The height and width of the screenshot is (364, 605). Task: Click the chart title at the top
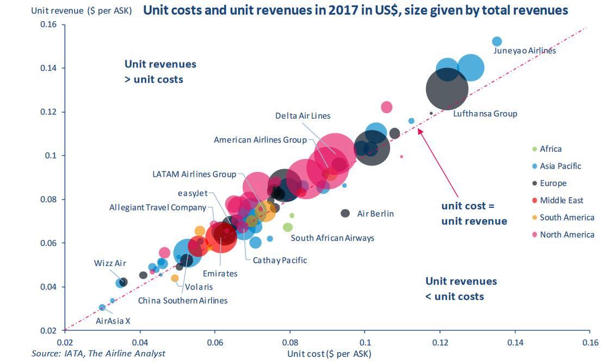[355, 10]
